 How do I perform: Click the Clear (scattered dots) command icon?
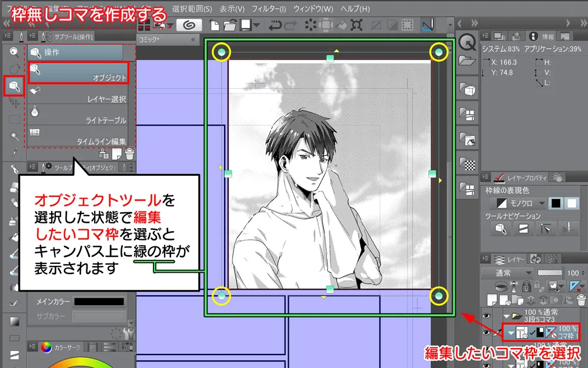pos(311,25)
